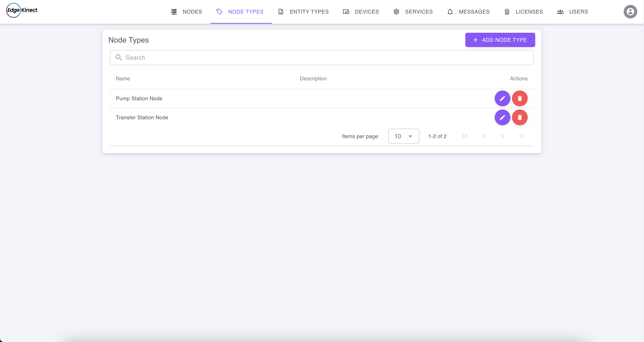Go to previous page of results
The width and height of the screenshot is (644, 342).
tap(484, 136)
